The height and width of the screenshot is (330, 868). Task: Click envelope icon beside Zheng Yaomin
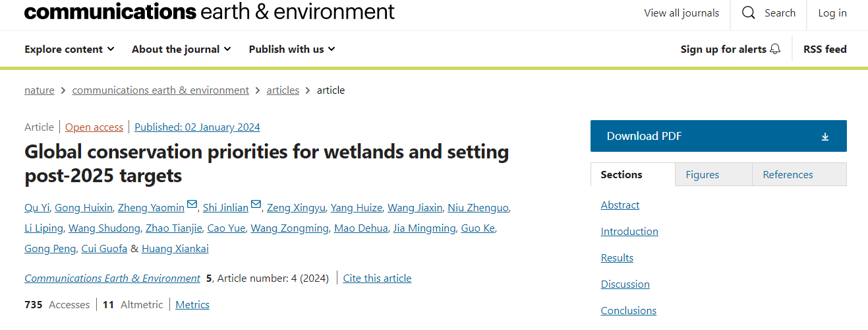point(192,205)
